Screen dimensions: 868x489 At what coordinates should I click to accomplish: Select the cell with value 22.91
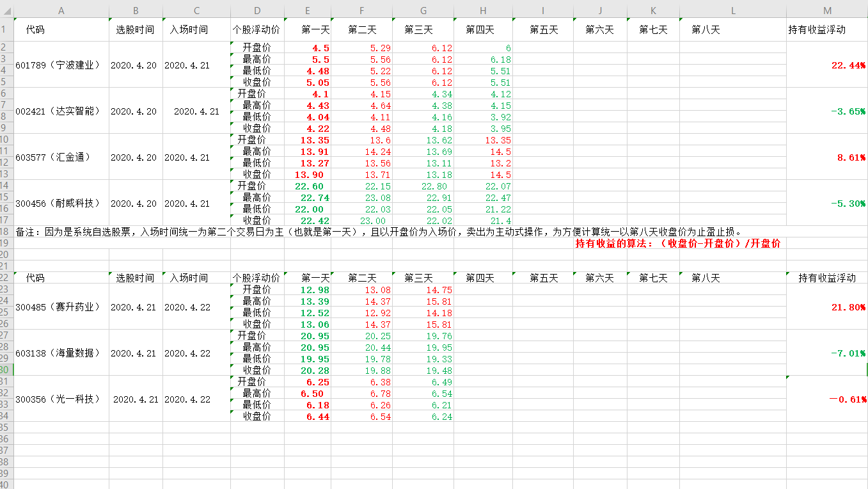click(x=423, y=198)
